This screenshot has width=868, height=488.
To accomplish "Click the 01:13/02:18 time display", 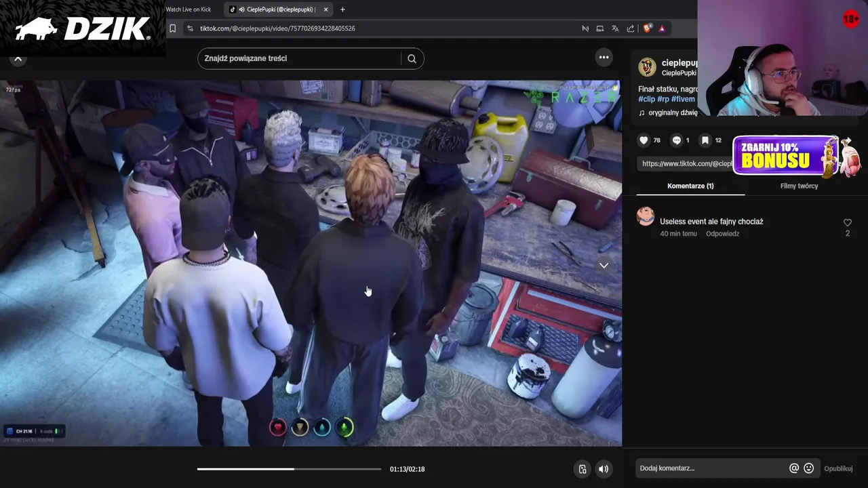I will 407,469.
